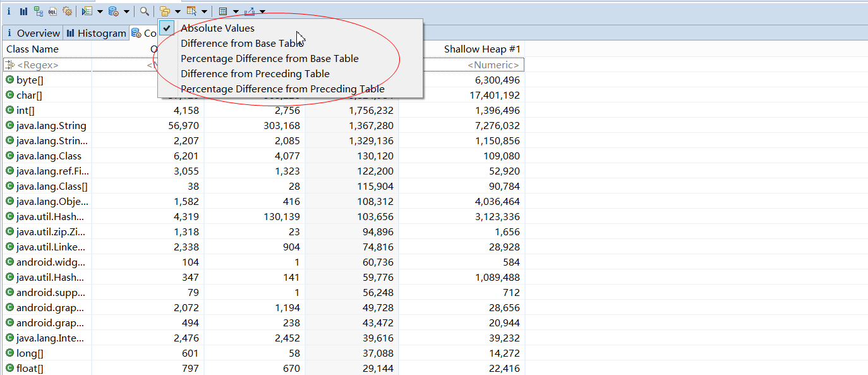
Task: Open the dominator tree icon
Action: (x=39, y=11)
